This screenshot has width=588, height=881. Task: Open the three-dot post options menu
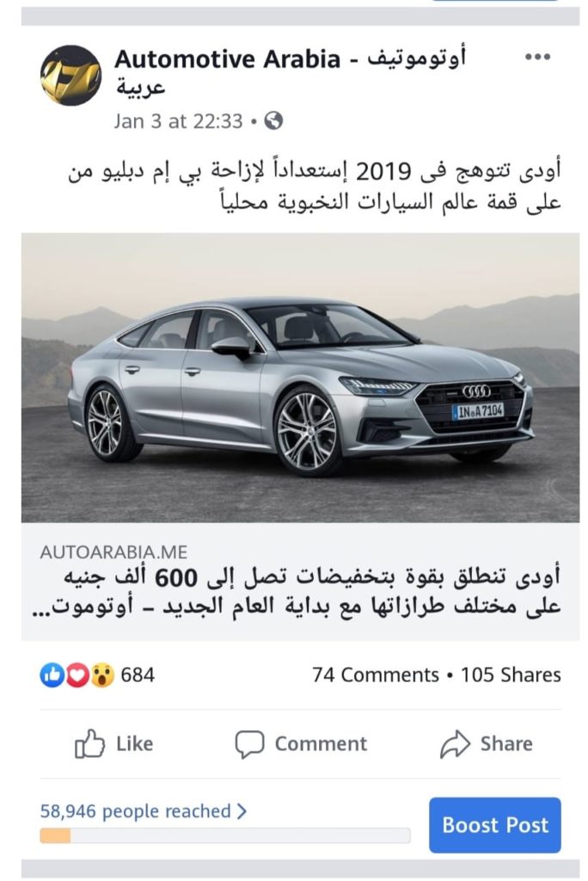(537, 57)
